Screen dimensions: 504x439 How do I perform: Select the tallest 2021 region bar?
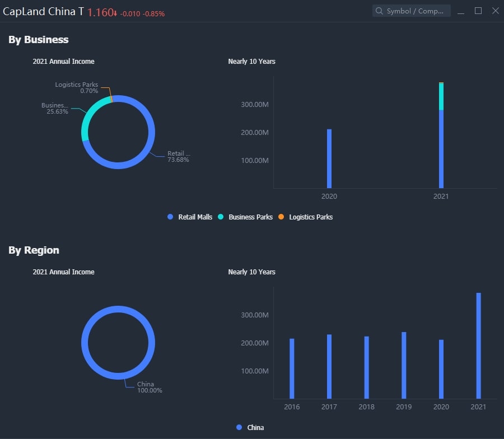(479, 346)
